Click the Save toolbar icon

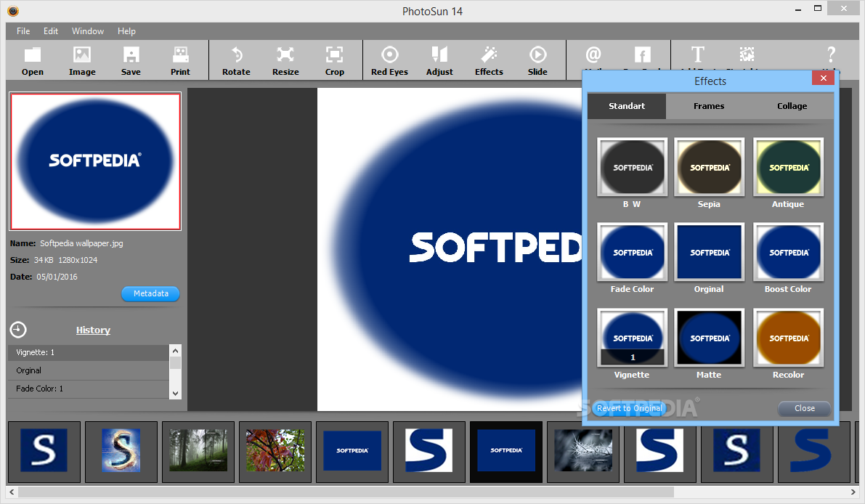click(131, 60)
